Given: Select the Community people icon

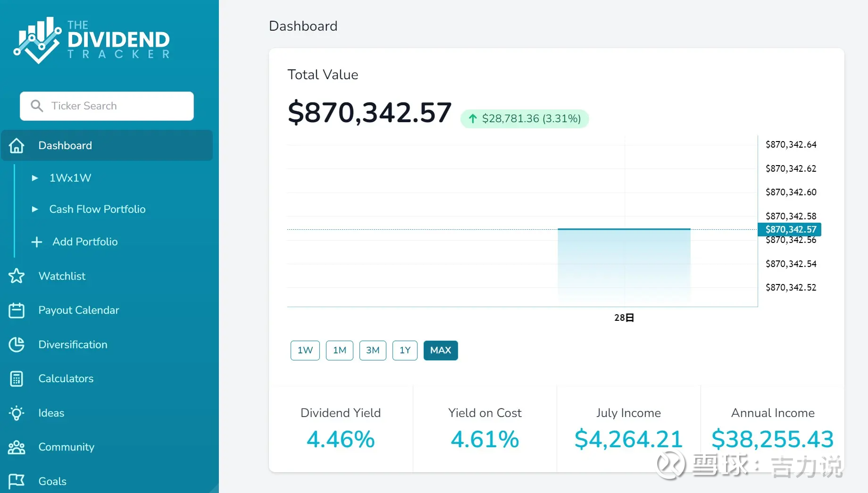Looking at the screenshot, I should coord(17,447).
